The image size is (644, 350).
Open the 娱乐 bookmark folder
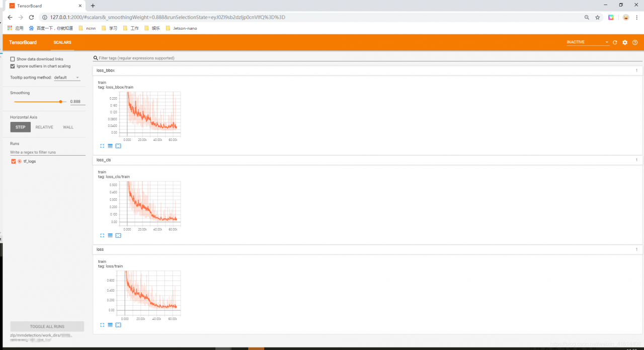click(152, 28)
